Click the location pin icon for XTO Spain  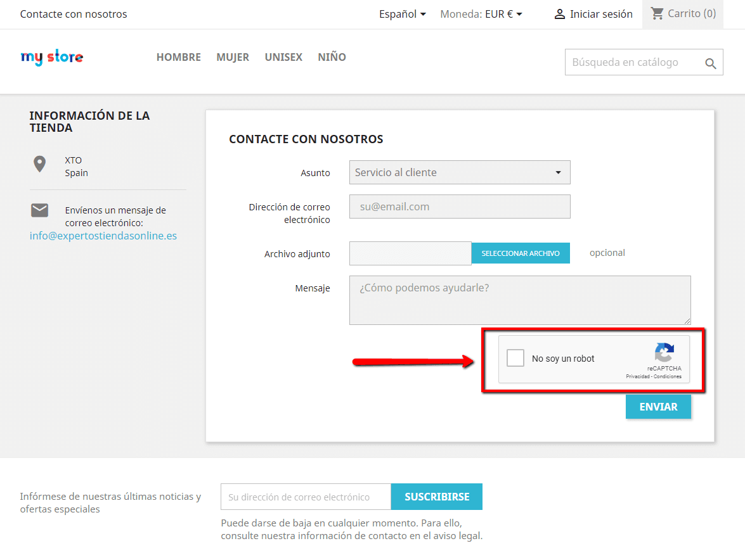point(40,163)
